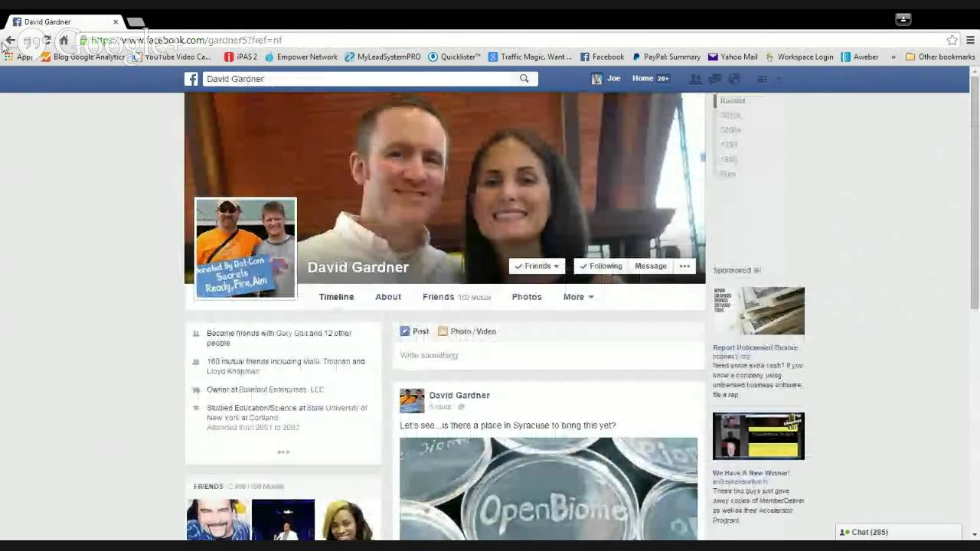Image resolution: width=980 pixels, height=551 pixels.
Task: Select the David Gardner browser tab
Action: point(66,21)
